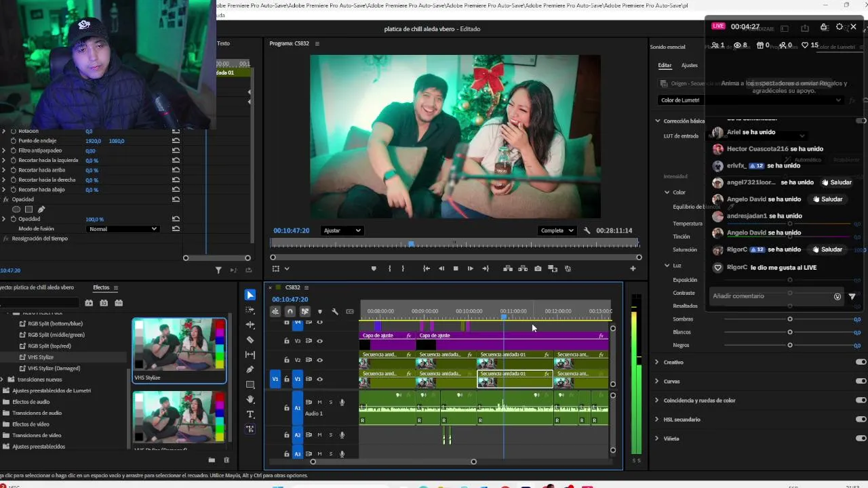Create new custom bin in Efectos panel
868x488 pixels.
click(212, 460)
